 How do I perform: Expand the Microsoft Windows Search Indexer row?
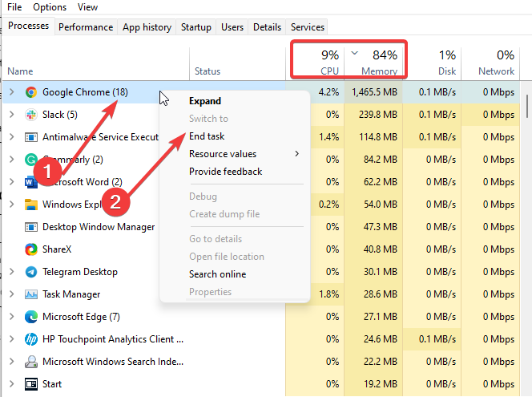(x=11, y=362)
